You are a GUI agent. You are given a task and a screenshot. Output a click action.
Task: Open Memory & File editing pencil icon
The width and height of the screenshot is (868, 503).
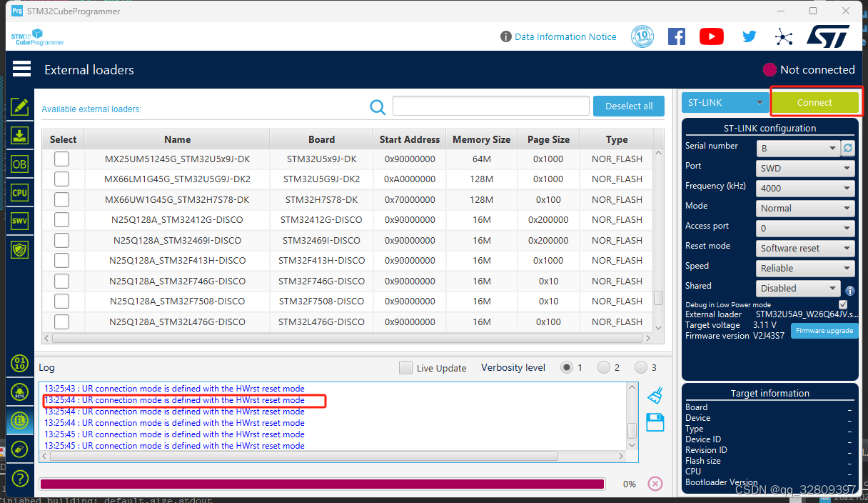20,106
